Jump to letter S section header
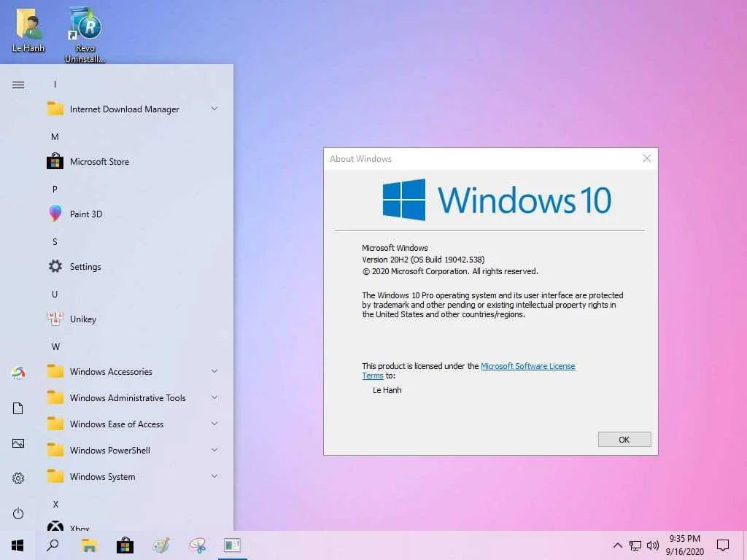Screen dimensions: 747x560 55,242
